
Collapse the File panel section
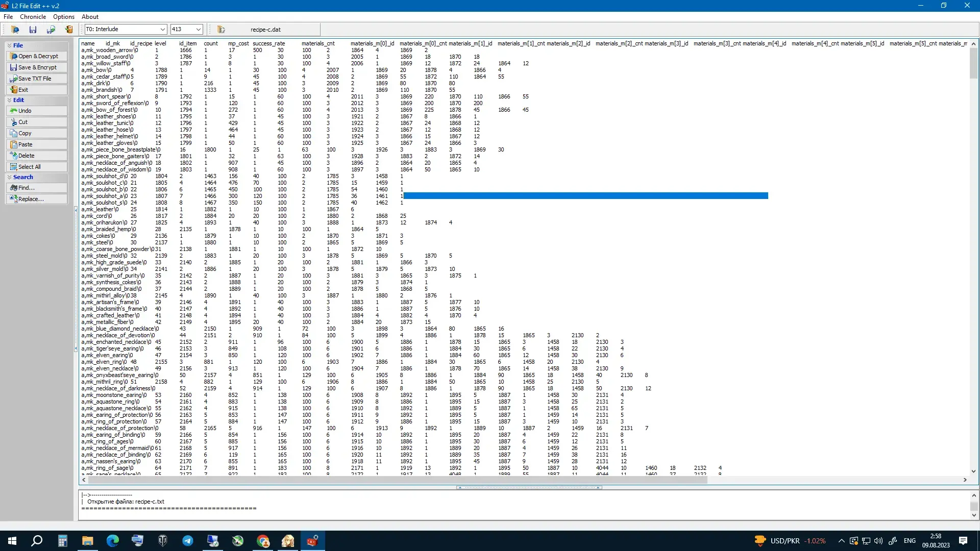pyautogui.click(x=10, y=45)
